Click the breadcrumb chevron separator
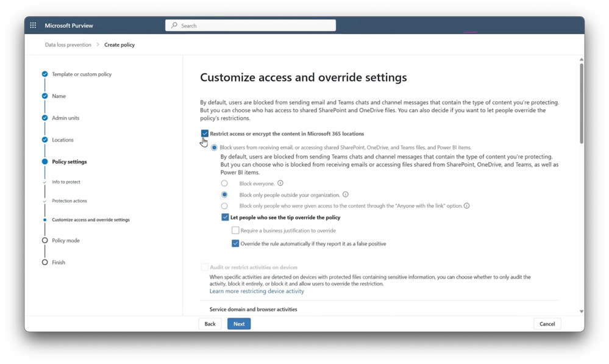The width and height of the screenshot is (609, 364). tap(98, 45)
